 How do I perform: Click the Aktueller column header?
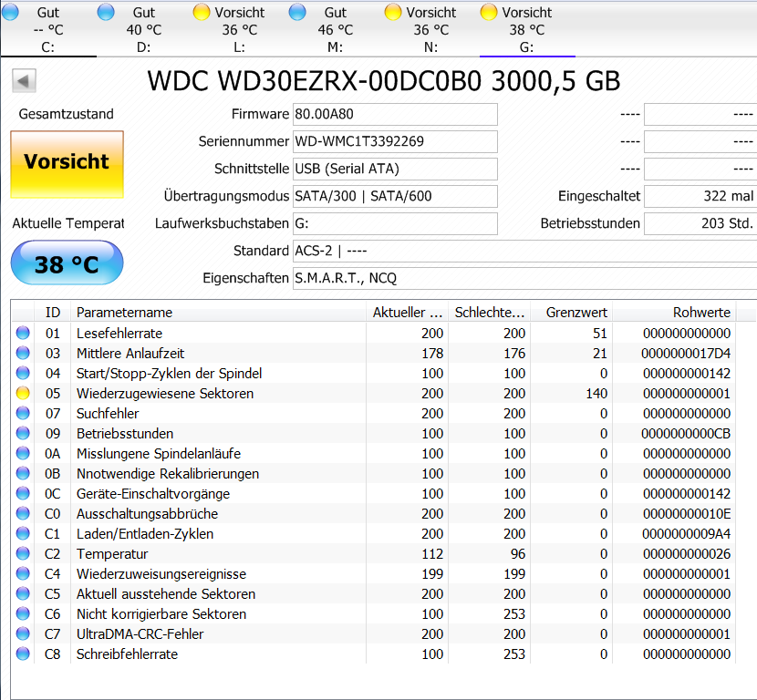(408, 312)
